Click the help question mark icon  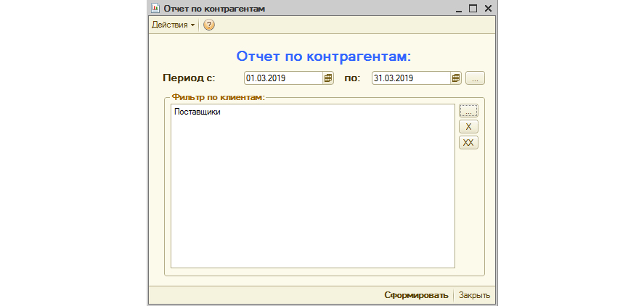tap(209, 25)
